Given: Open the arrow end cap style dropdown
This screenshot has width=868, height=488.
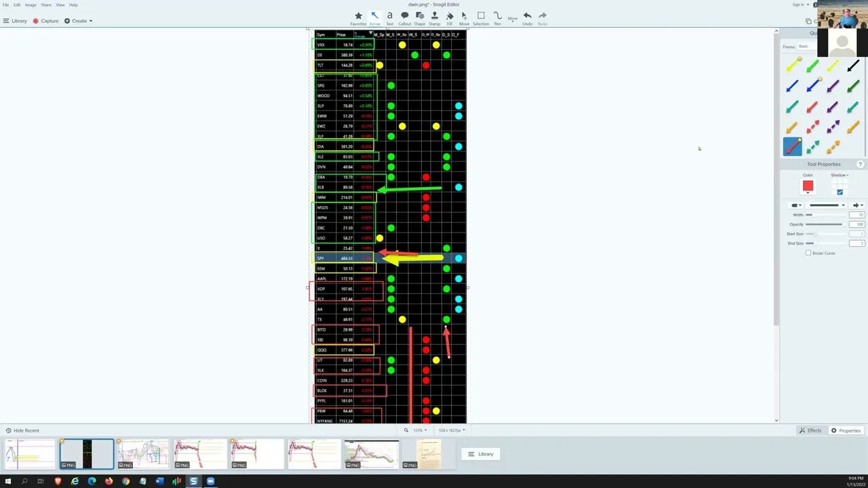Looking at the screenshot, I should pos(857,205).
